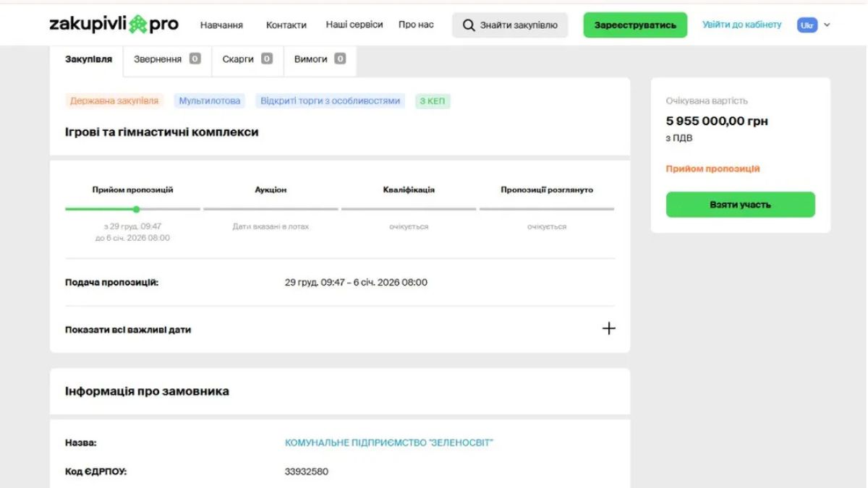Open КОМУНАЛЬНЕ ПІДПРИЄМСТВО "ЗЕЛЕНОСВІТ" link
Viewport: 868px width, 488px height.
(388, 442)
